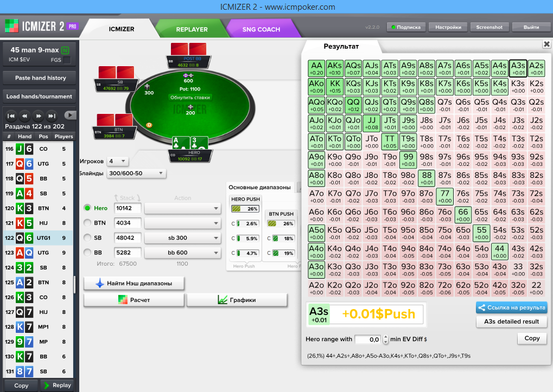This screenshot has height=392, width=553.
Task: Click the 600 big blind chip stack
Action: tap(188, 76)
